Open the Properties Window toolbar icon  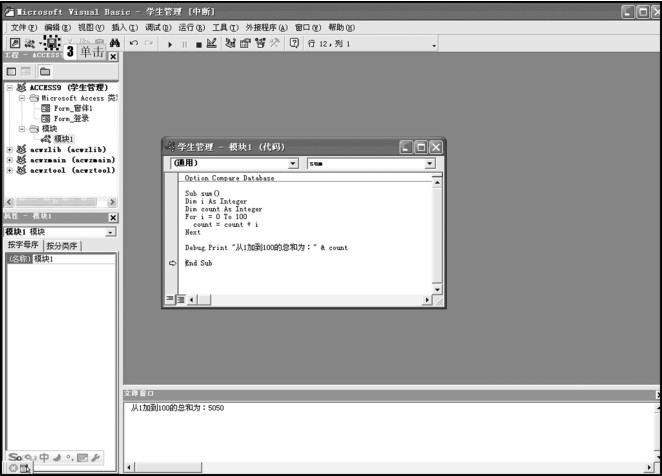pos(245,43)
